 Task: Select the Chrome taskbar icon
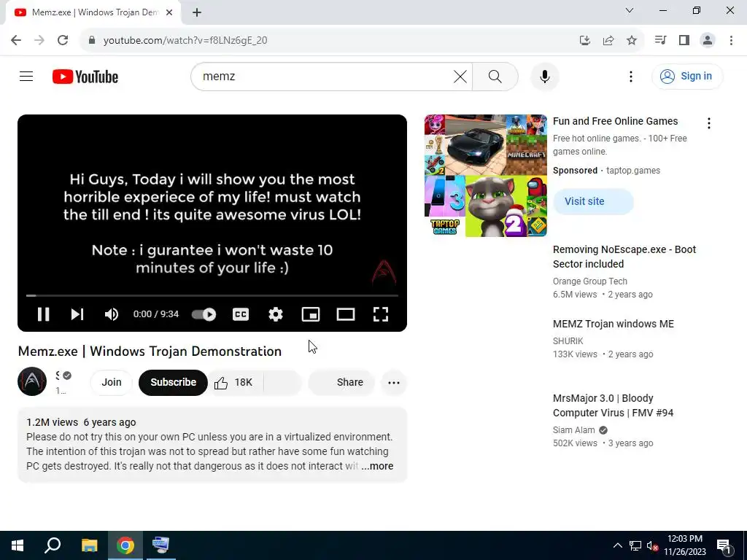(125, 545)
